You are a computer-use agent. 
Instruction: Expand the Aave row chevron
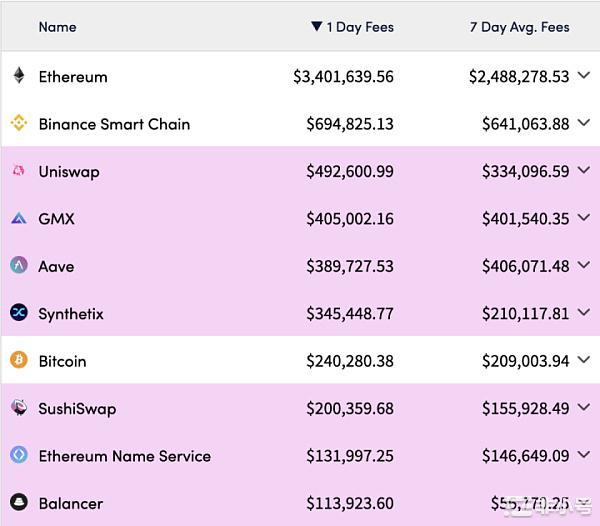point(584,266)
